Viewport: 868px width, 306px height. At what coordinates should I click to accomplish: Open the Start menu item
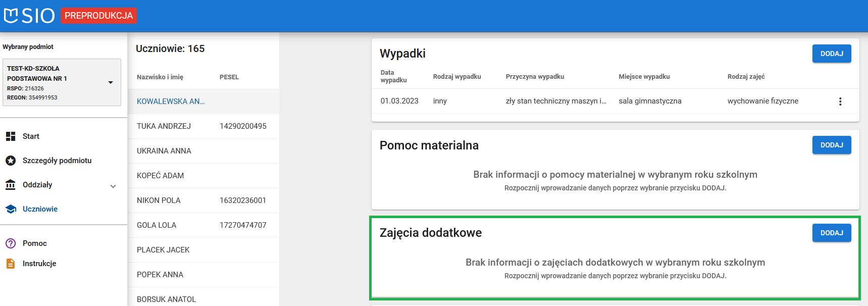[31, 136]
